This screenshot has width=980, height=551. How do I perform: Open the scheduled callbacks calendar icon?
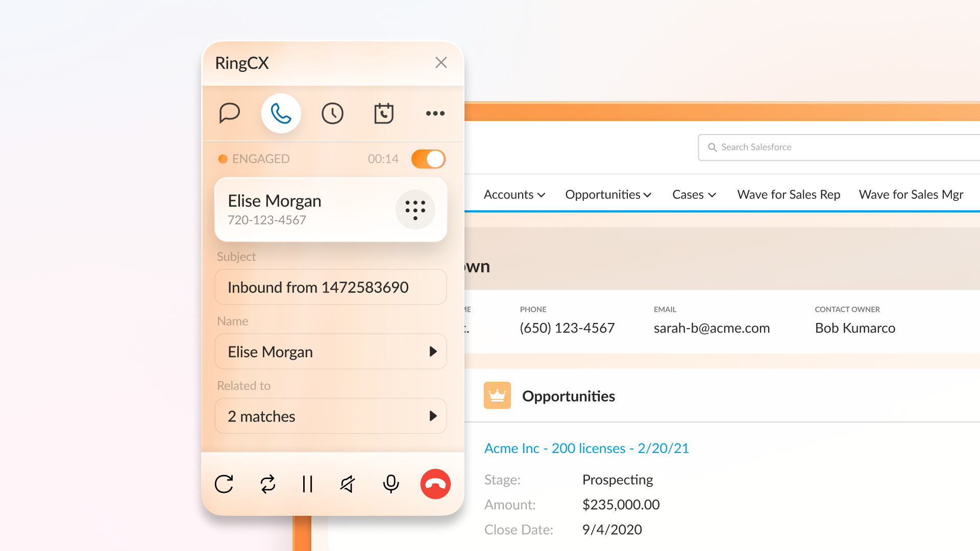click(384, 113)
